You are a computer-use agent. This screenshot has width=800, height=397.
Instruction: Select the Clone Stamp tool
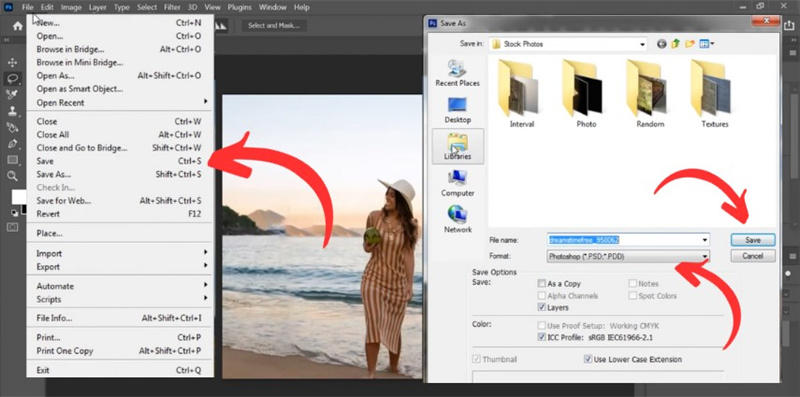click(12, 111)
